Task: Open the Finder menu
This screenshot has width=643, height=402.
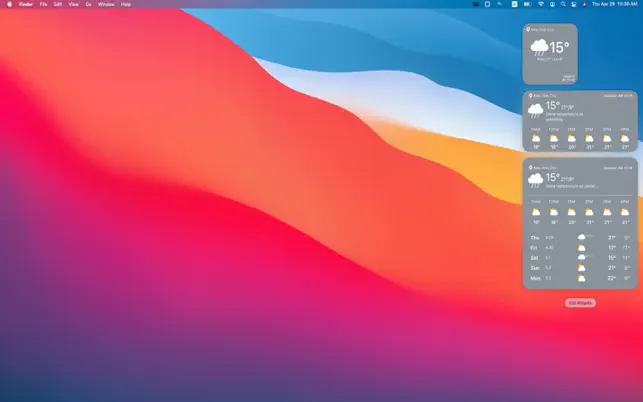Action: coord(26,4)
